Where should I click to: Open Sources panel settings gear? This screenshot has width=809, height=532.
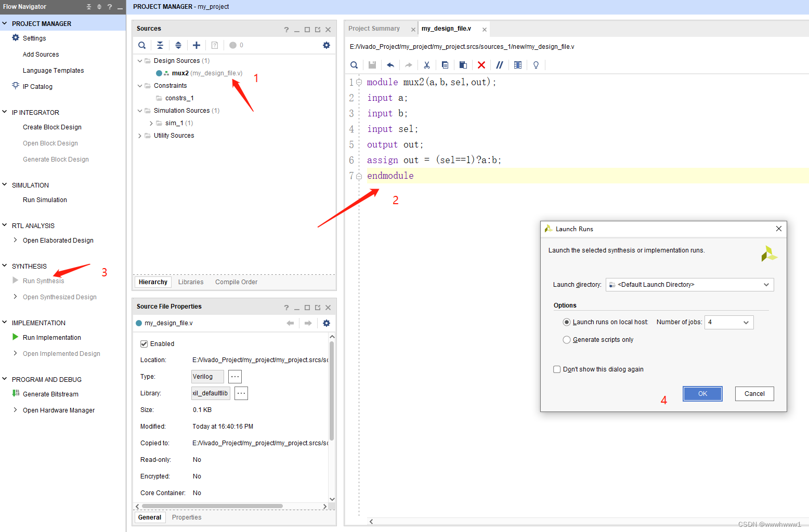tap(327, 45)
